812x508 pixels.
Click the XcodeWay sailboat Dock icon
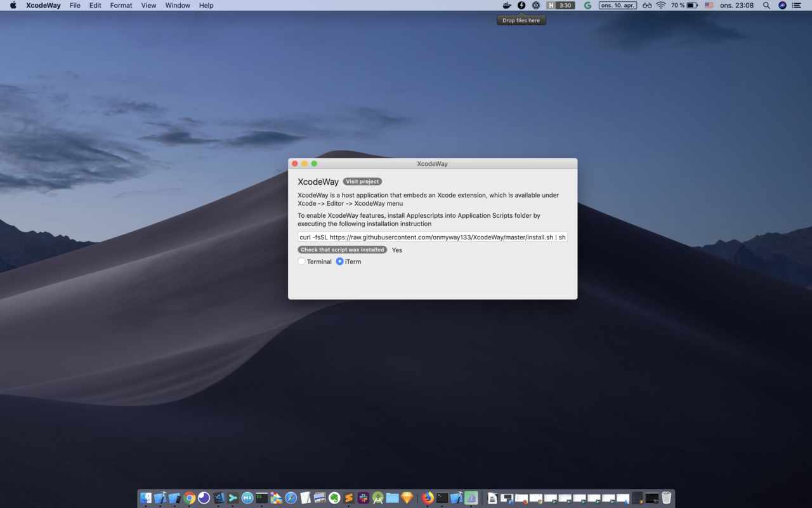(x=471, y=498)
